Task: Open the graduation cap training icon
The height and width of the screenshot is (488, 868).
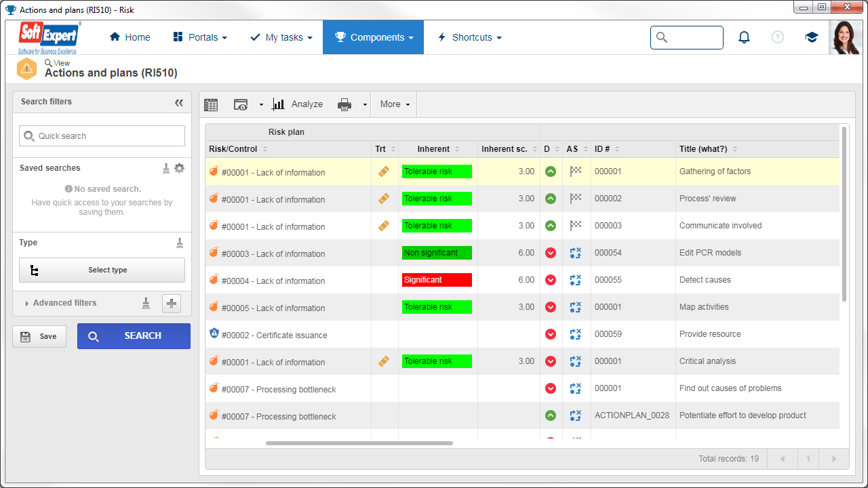Action: coord(812,37)
